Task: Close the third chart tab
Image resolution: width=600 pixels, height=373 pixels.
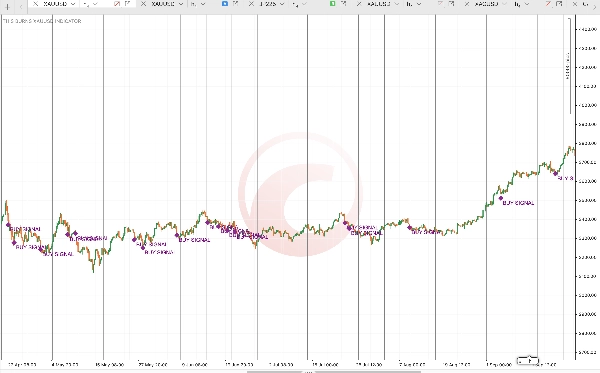Action: [251, 4]
